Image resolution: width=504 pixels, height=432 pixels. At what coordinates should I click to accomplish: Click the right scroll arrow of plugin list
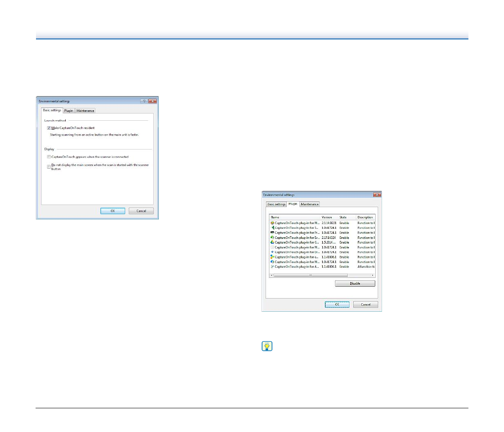pyautogui.click(x=373, y=275)
